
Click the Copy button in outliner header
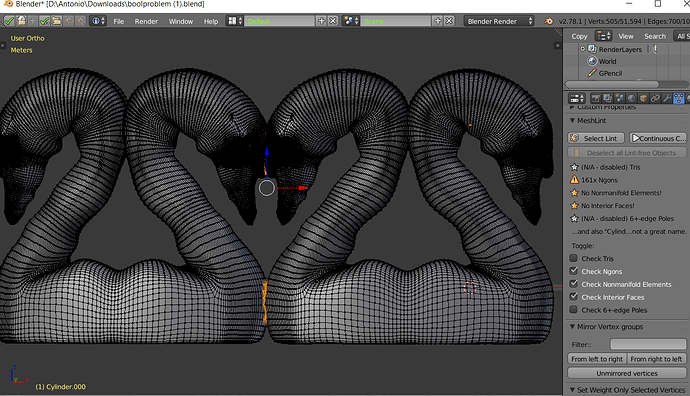[x=579, y=36]
